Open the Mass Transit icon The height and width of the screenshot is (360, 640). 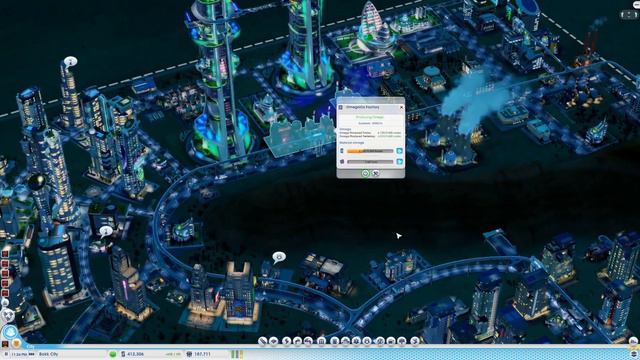(391, 342)
